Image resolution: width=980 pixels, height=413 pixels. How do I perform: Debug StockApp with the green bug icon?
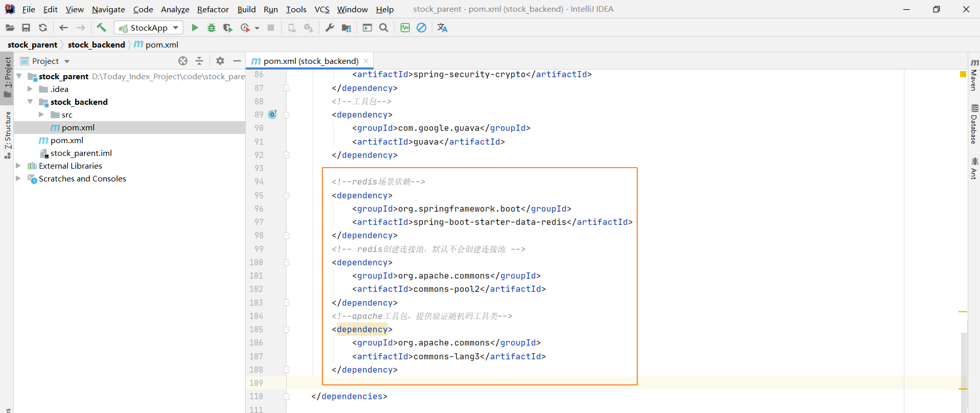click(212, 28)
